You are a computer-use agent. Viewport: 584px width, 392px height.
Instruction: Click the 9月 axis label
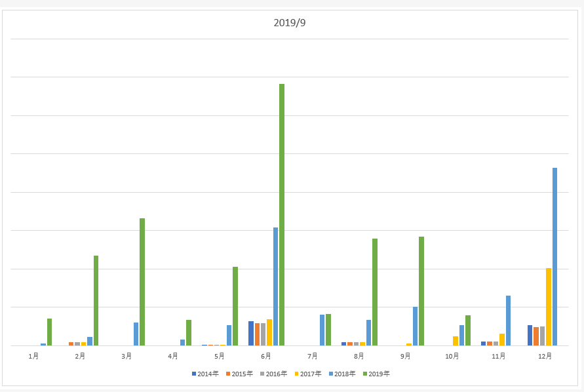pos(406,356)
